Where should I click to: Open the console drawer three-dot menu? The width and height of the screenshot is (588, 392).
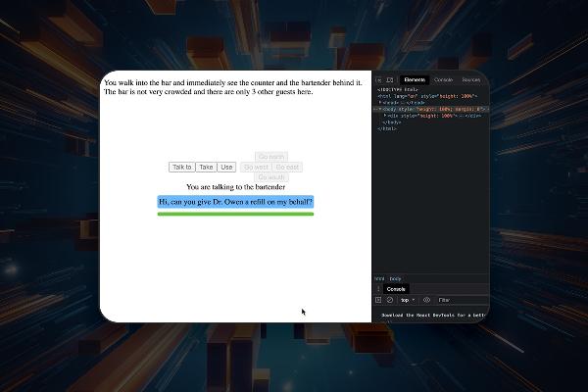pos(378,289)
